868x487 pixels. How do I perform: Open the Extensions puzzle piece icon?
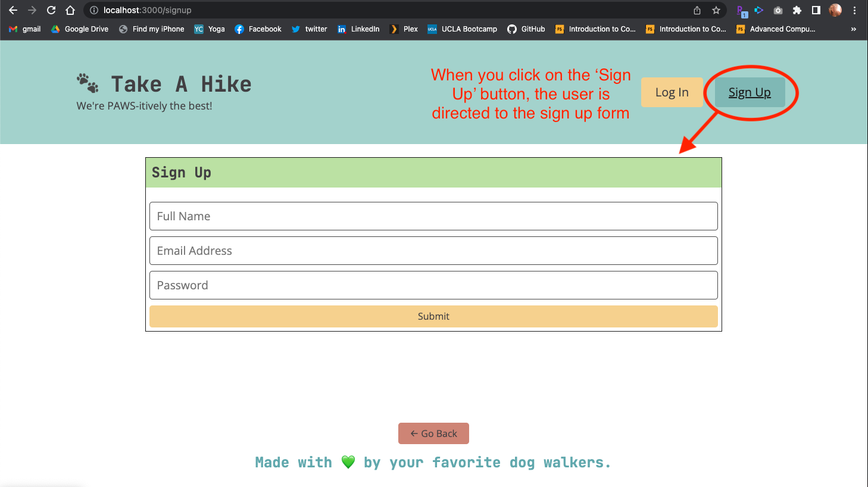click(797, 10)
